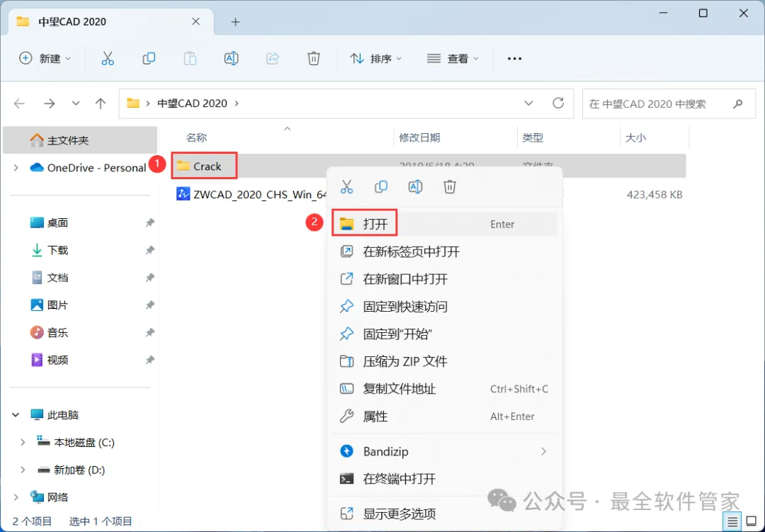The image size is (765, 532).
Task: Click the Delete trash icon in the top toolbar
Action: point(314,59)
